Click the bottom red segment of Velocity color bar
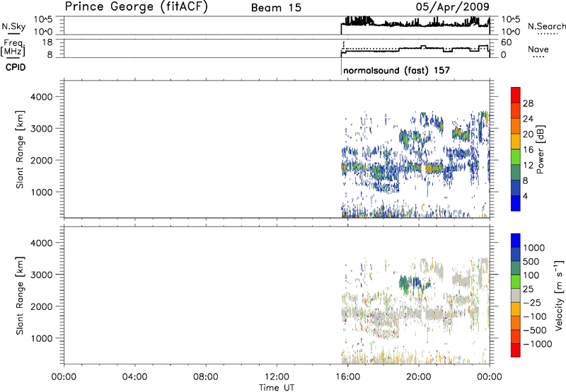 tap(516, 350)
